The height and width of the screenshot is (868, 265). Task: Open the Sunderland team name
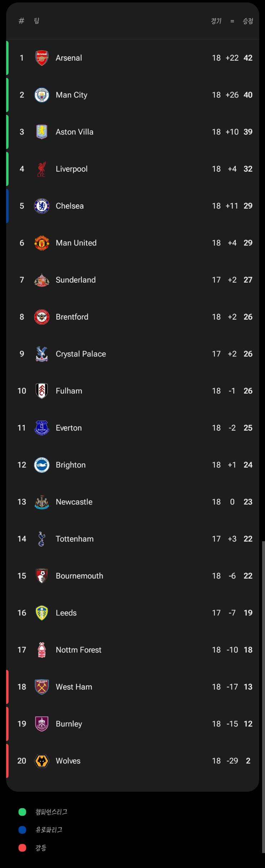point(76,280)
